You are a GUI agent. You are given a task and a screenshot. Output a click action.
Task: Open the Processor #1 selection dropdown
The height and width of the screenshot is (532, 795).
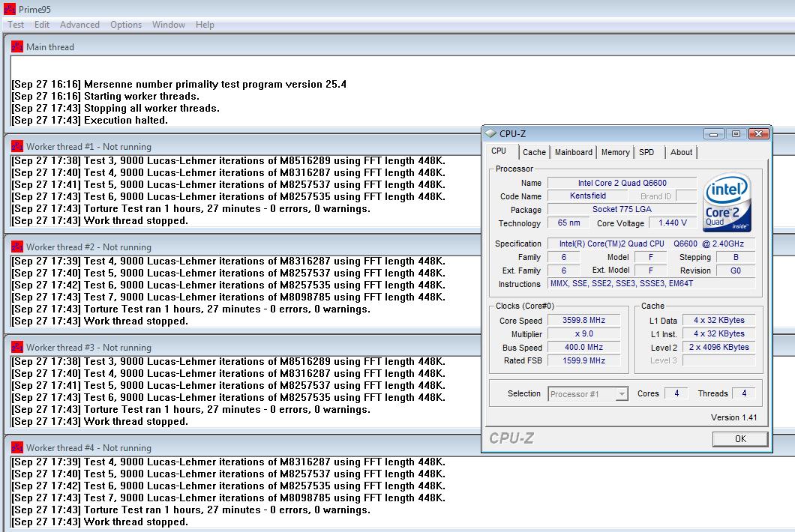coord(588,393)
